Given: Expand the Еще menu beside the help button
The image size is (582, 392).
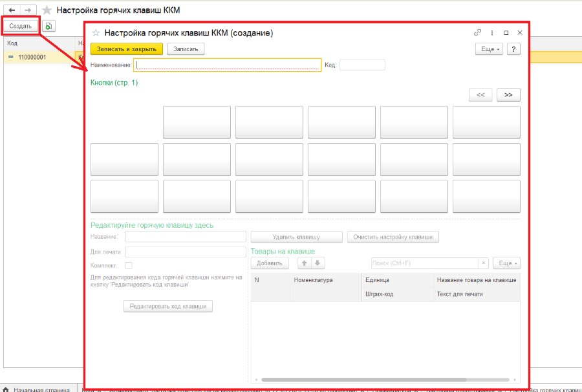Looking at the screenshot, I should tap(490, 49).
